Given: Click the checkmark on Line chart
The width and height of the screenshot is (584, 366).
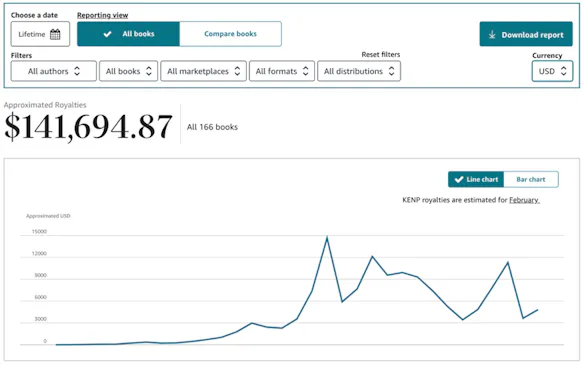Looking at the screenshot, I should coord(459,179).
